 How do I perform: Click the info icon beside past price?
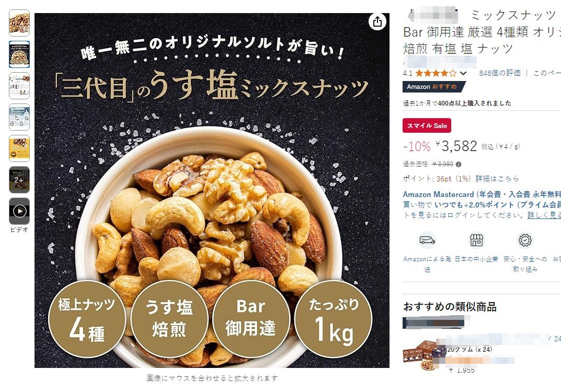pyautogui.click(x=459, y=165)
